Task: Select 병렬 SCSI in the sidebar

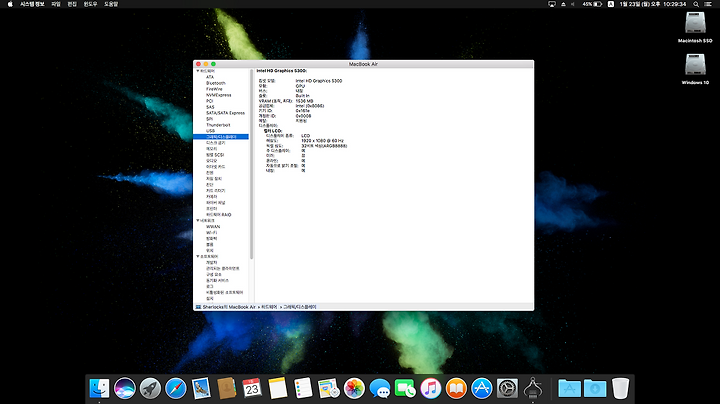Action: pos(215,155)
